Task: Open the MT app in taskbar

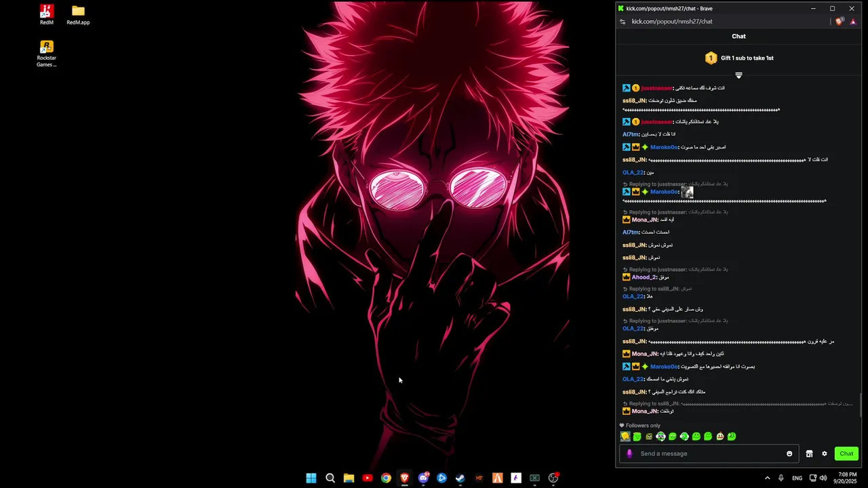Action: pyautogui.click(x=479, y=478)
